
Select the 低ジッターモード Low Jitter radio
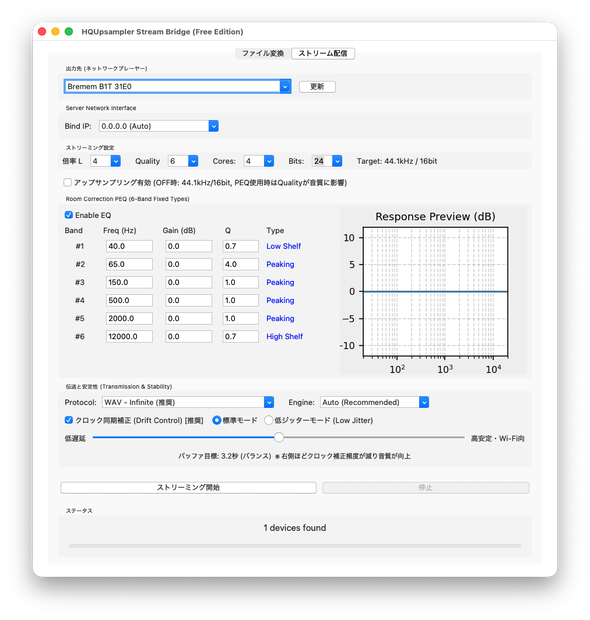click(x=269, y=420)
